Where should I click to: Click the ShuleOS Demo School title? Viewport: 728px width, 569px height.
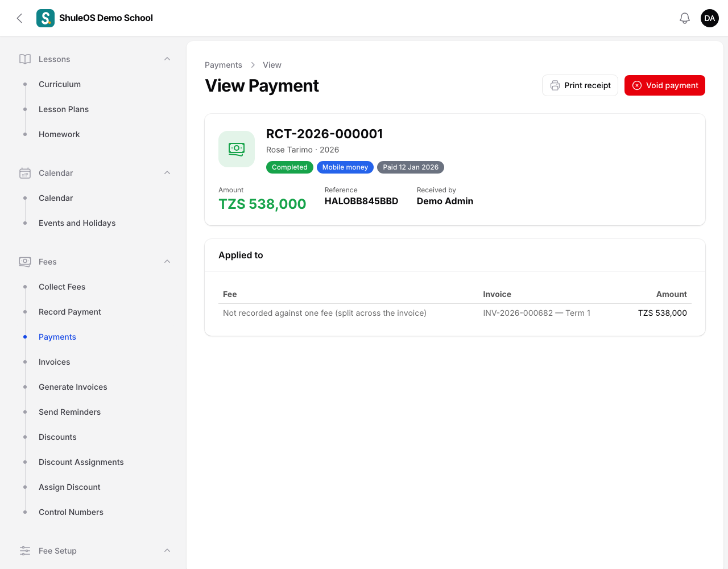click(x=106, y=18)
